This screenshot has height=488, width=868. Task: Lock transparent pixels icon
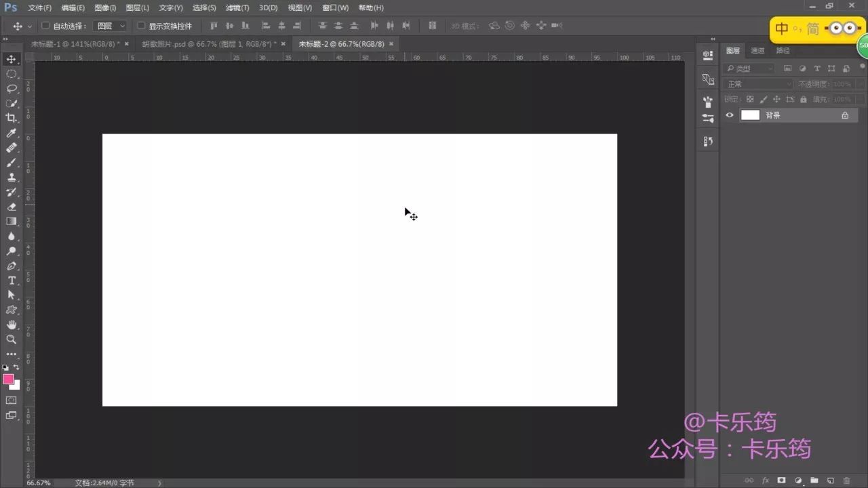(750, 99)
